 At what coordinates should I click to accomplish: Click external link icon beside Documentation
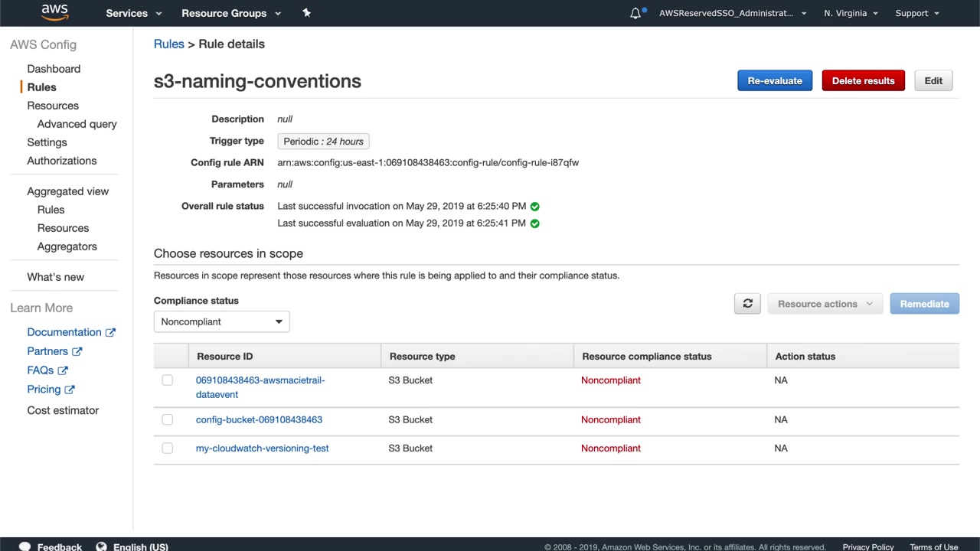pyautogui.click(x=110, y=332)
